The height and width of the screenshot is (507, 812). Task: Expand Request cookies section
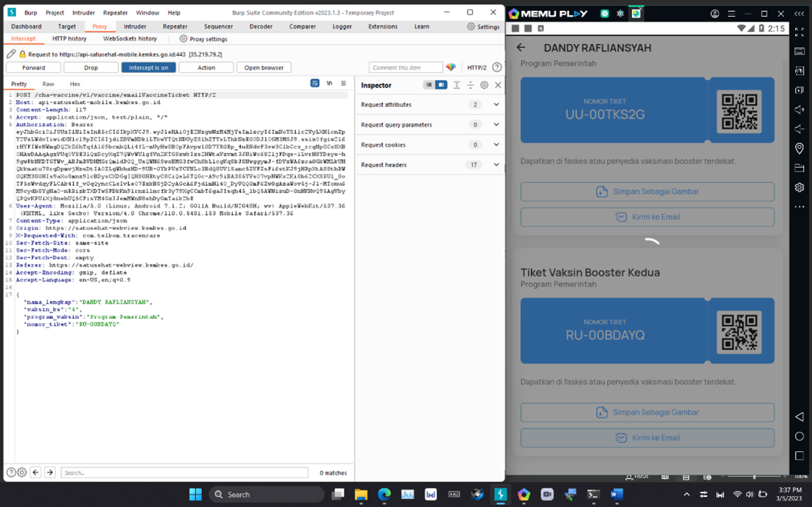[496, 145]
